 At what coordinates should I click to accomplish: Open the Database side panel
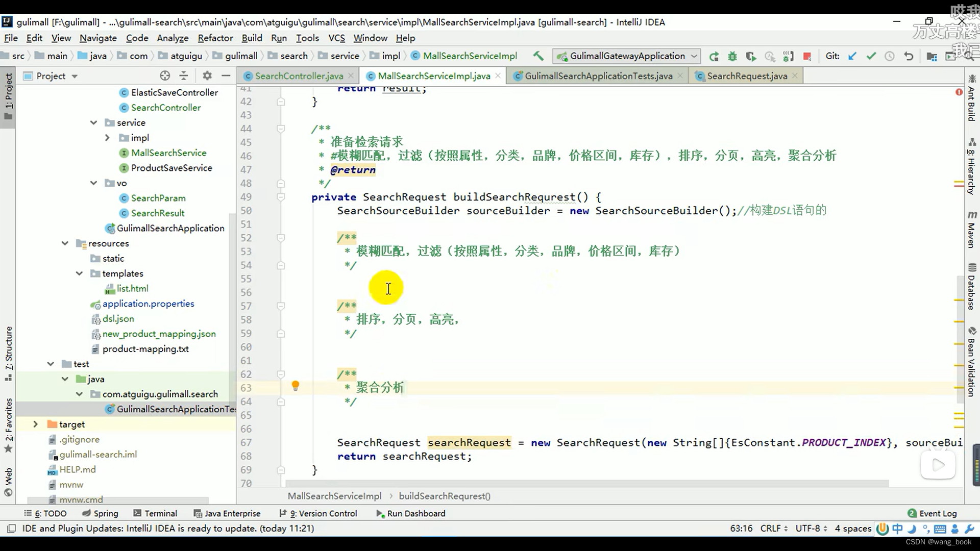pos(971,287)
